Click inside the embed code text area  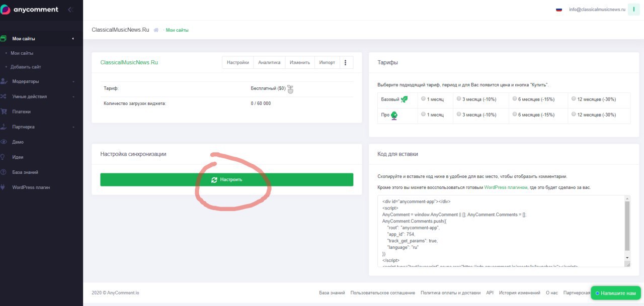pos(501,232)
